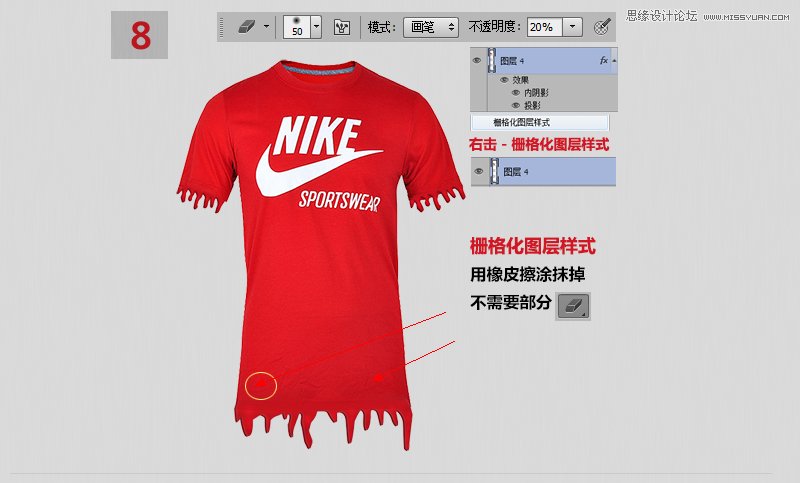Select the rasterized 图层 4 layer name
This screenshot has height=483, width=800.
pos(516,172)
